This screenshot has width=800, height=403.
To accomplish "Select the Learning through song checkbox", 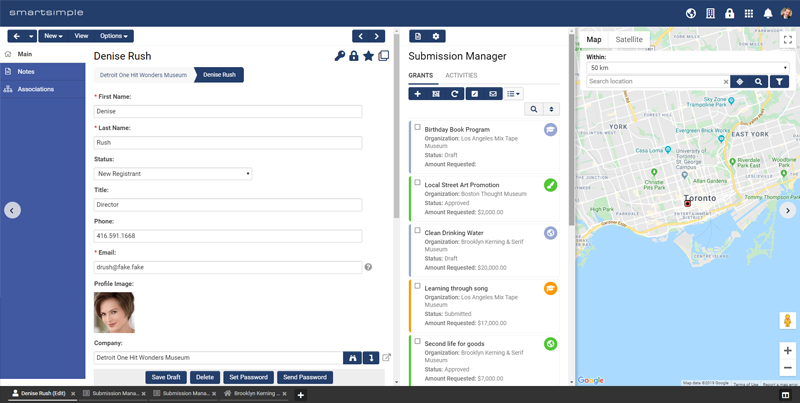I will [418, 286].
